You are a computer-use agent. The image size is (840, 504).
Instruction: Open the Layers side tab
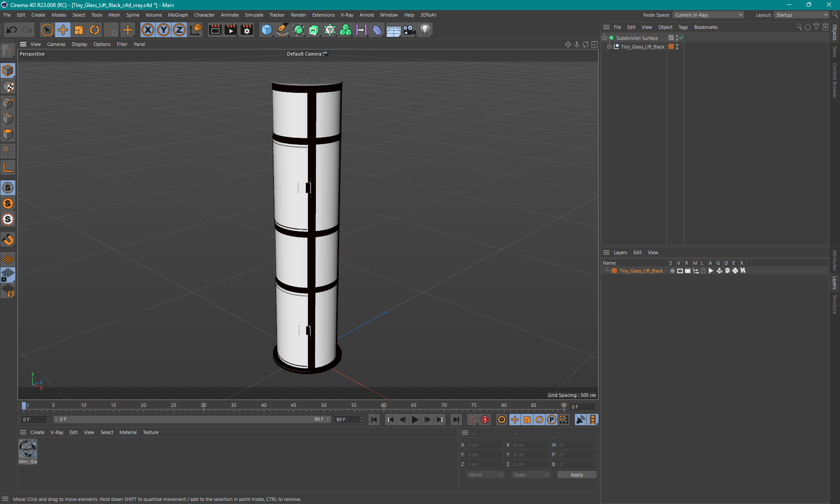835,283
